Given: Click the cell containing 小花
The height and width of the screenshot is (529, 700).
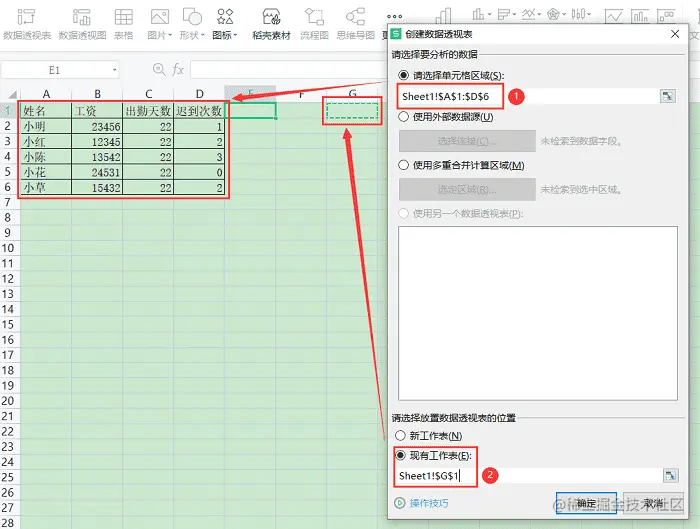Looking at the screenshot, I should (46, 172).
